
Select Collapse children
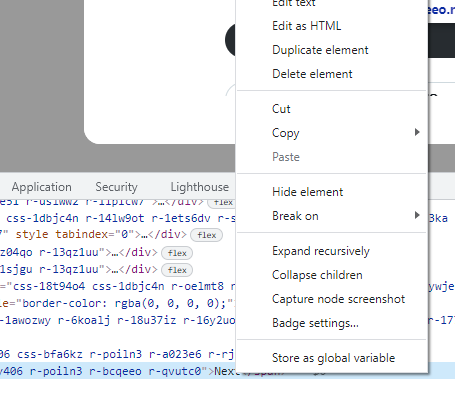click(x=332, y=275)
